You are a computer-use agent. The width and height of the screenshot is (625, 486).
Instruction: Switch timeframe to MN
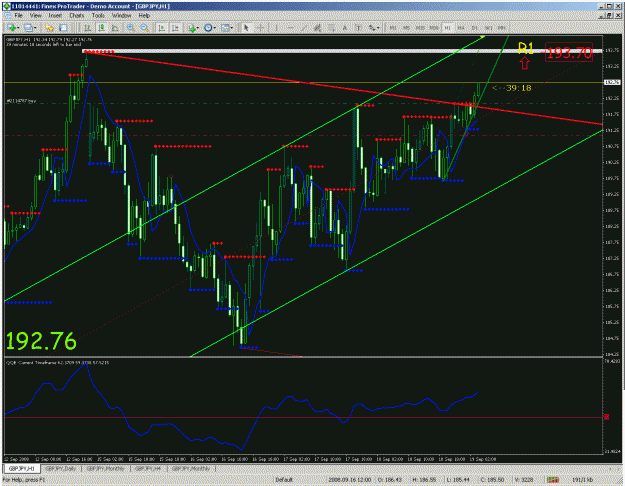pos(502,28)
